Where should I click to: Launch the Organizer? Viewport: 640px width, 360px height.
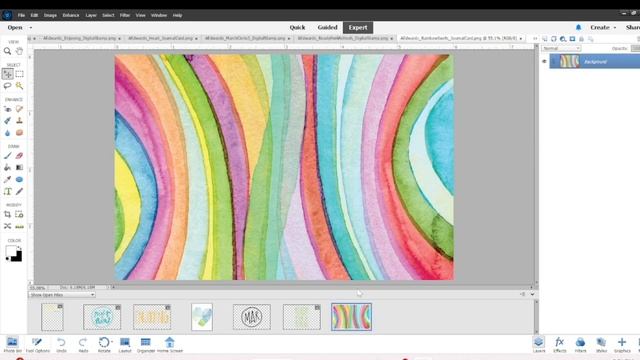coord(146,344)
